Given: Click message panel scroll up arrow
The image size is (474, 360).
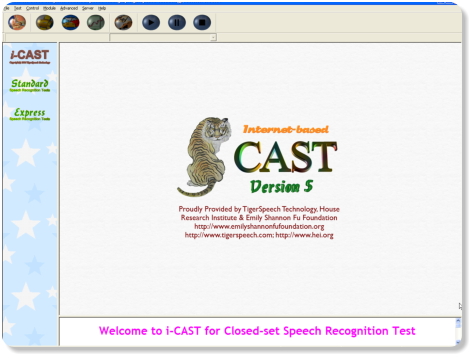Looking at the screenshot, I should click(x=458, y=322).
